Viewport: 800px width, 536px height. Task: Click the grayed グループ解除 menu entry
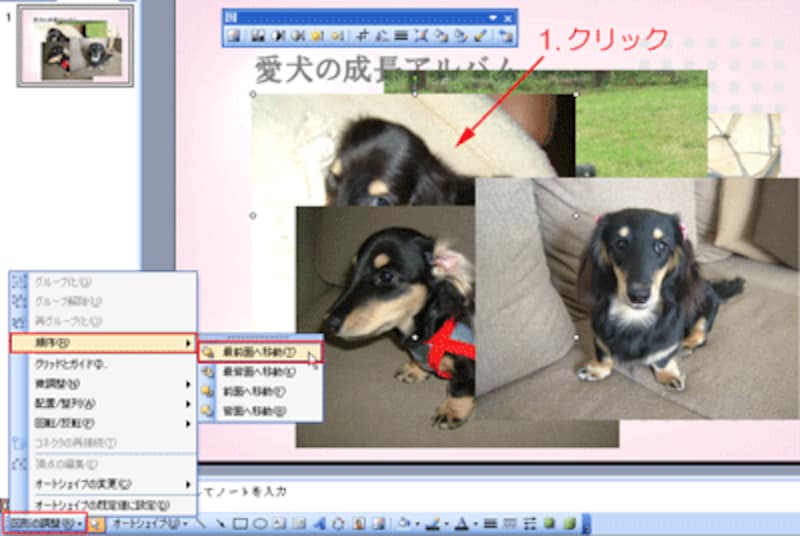click(x=103, y=301)
